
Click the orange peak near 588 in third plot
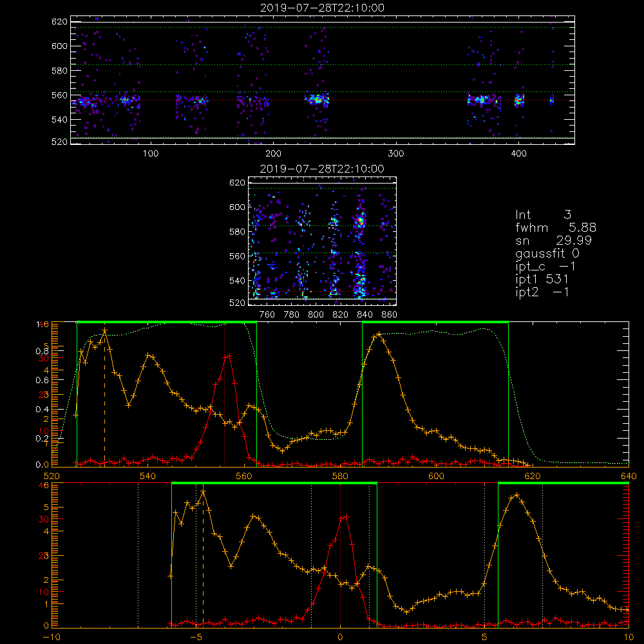(x=379, y=334)
